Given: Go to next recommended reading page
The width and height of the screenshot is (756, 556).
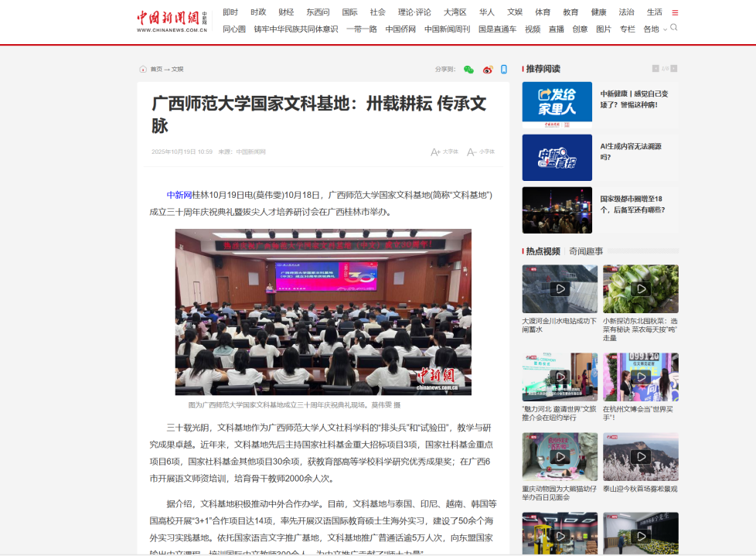Looking at the screenshot, I should click(x=674, y=69).
